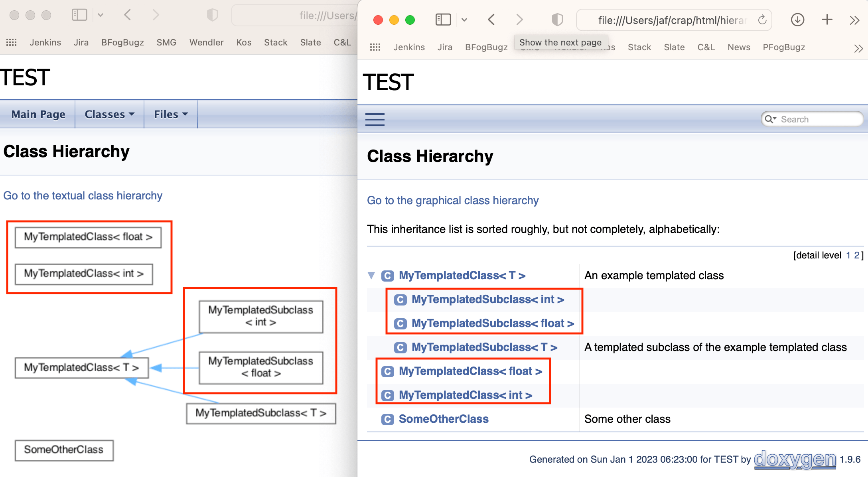Open a new tab with the plus icon
This screenshot has height=477, width=868.
click(x=827, y=20)
